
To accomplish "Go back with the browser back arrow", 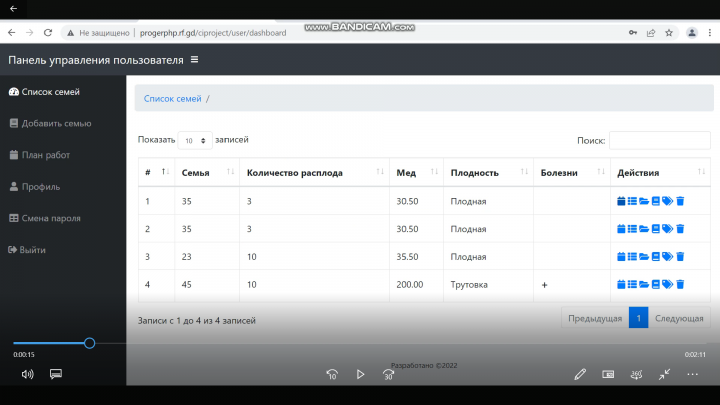I will click(11, 33).
